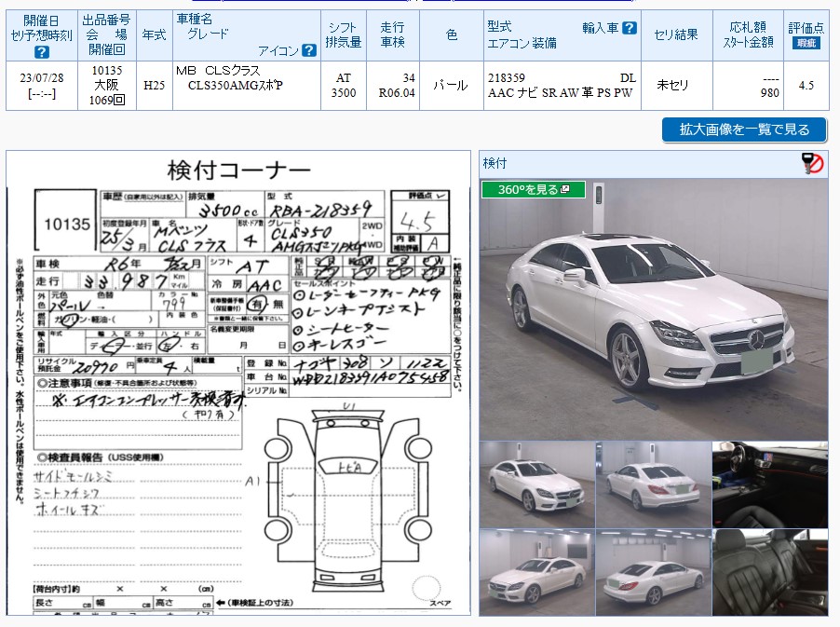Click equipment text AAC ナビ SR AW

tap(534, 93)
